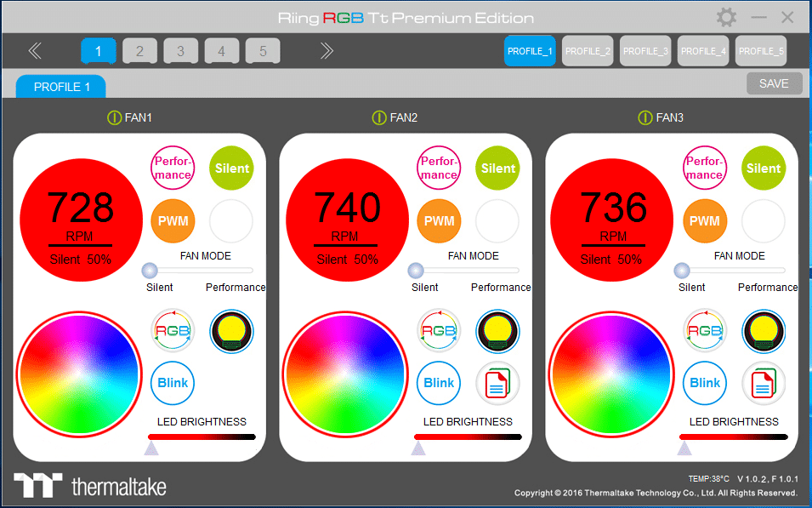
Task: Enable Blink mode for FAN3
Action: pyautogui.click(x=704, y=383)
